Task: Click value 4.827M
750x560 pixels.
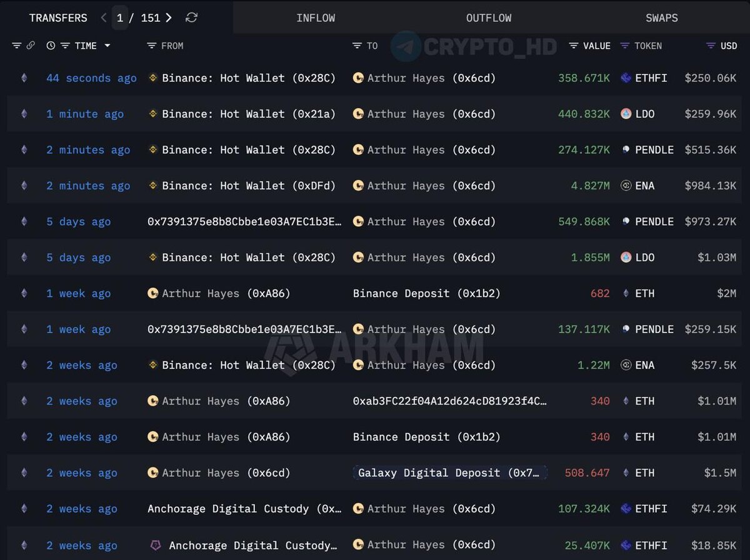Action: coord(591,186)
